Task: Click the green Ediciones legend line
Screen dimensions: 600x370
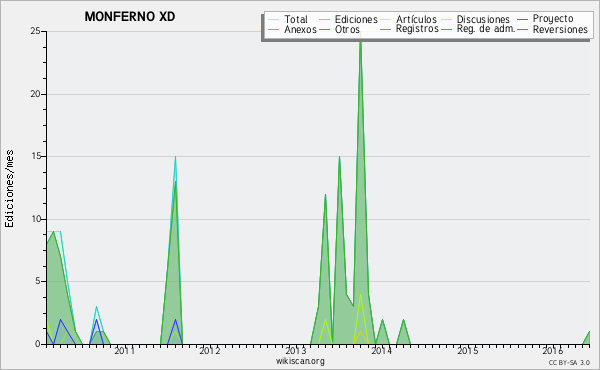Action: coord(324,19)
